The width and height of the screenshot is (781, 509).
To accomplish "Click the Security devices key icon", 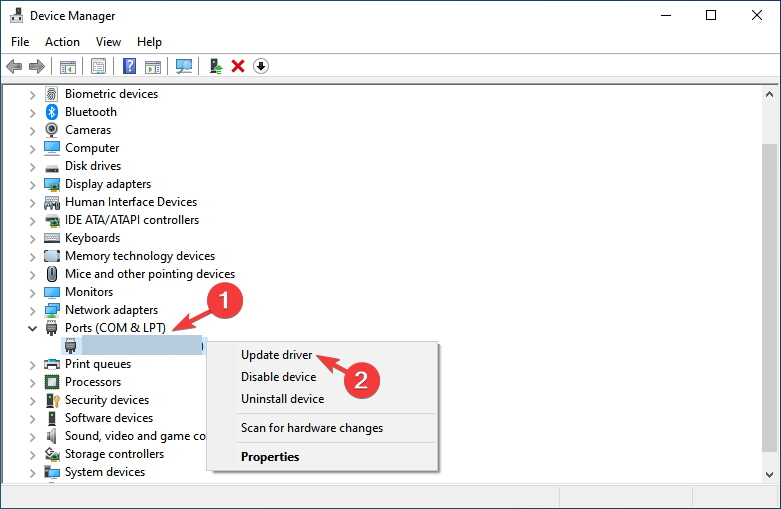I will pyautogui.click(x=52, y=400).
